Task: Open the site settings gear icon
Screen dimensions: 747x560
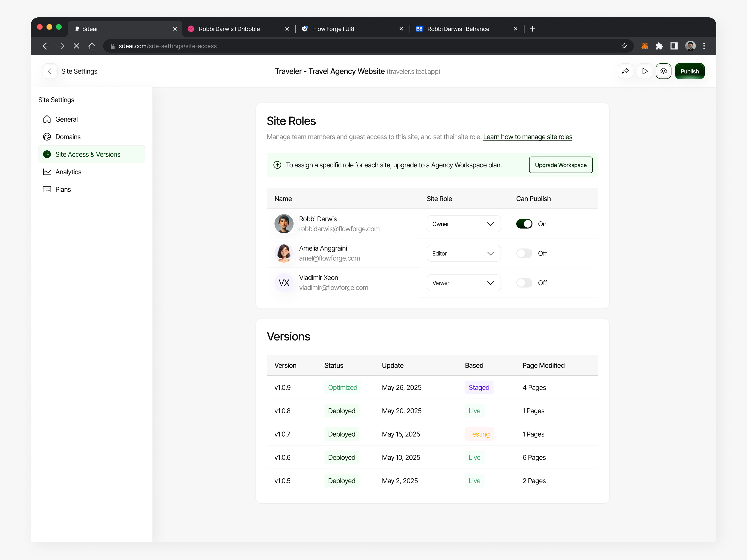Action: click(x=664, y=71)
